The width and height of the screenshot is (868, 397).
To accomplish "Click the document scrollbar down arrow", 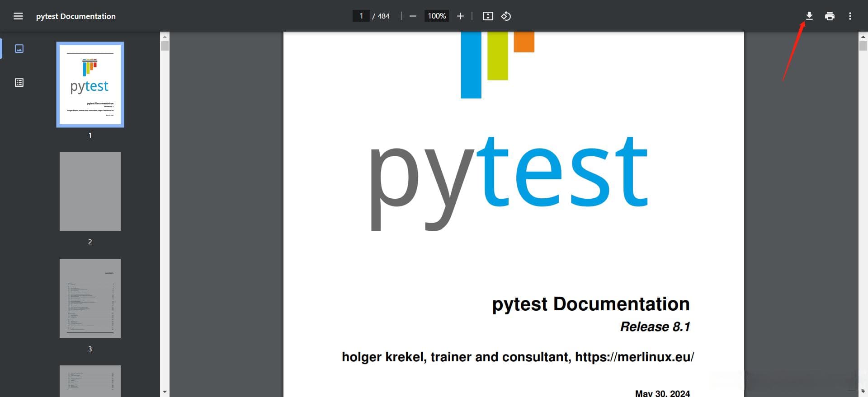I will tap(863, 391).
